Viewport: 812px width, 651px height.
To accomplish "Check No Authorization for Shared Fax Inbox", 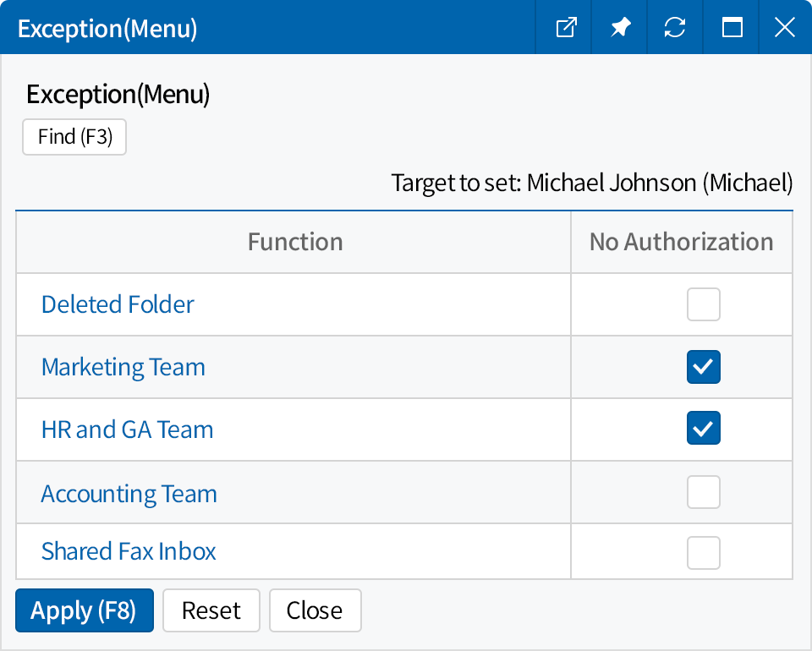I will (703, 553).
